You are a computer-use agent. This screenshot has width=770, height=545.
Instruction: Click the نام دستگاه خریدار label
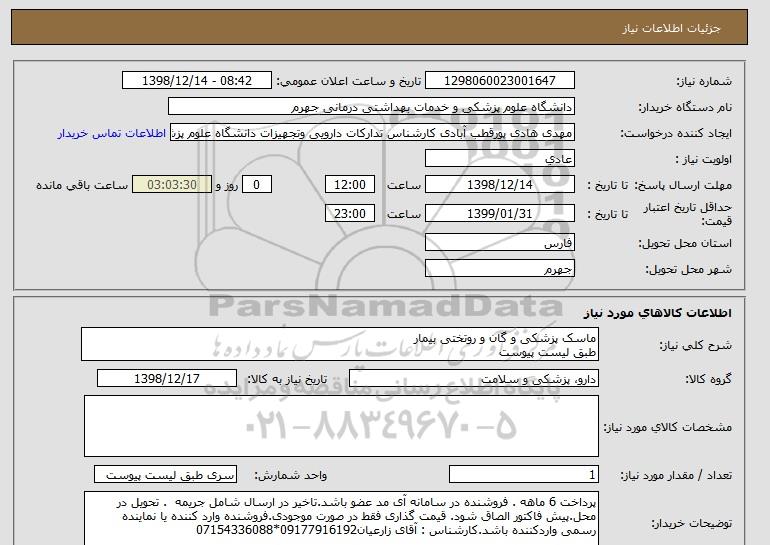tap(685, 107)
